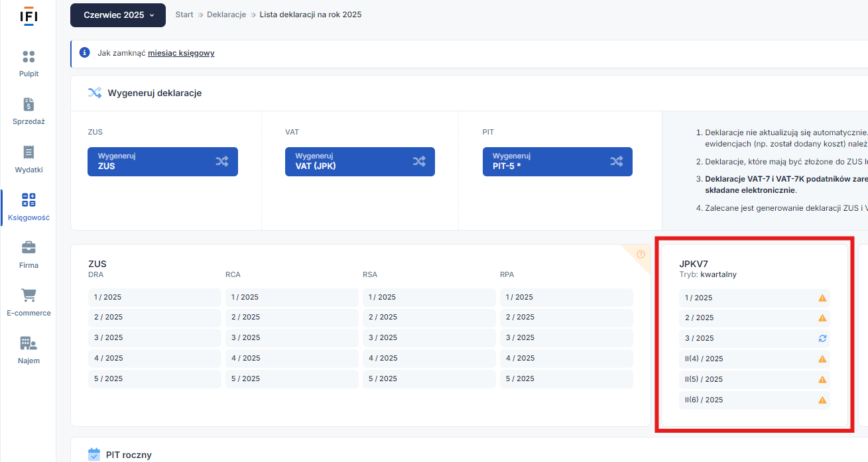Click the blue info icon by Jak zamknąć

[x=84, y=52]
